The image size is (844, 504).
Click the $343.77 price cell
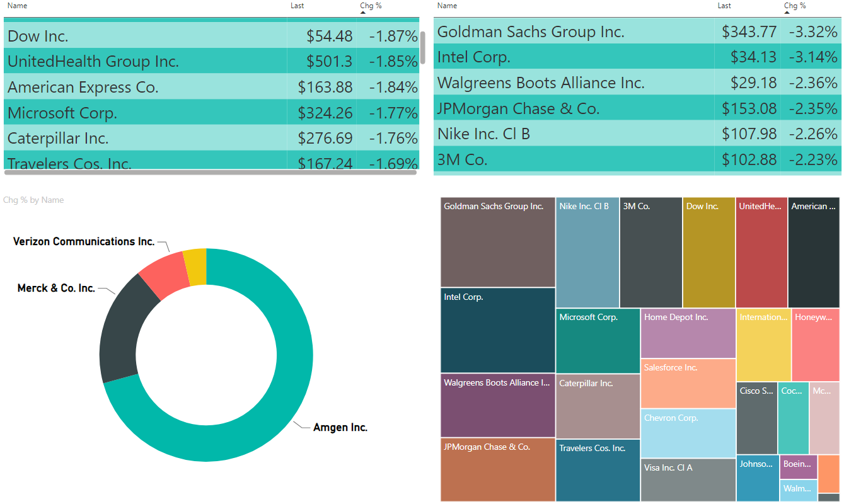749,31
